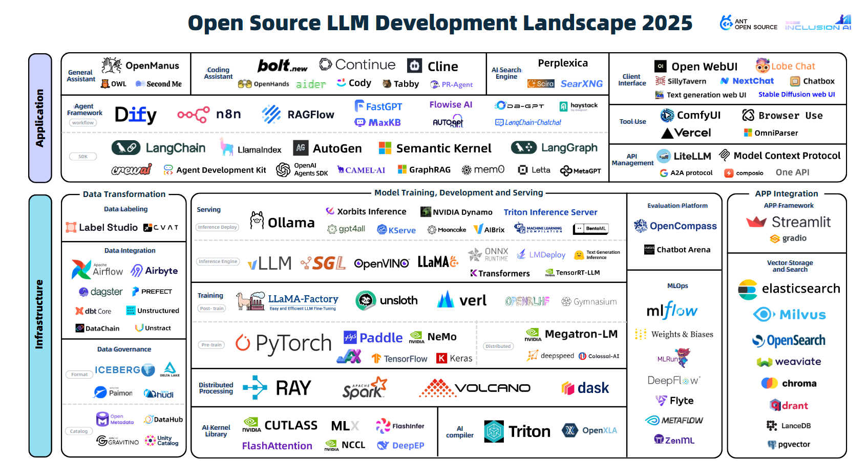The image size is (868, 461).
Task: Click the dask logo icon
Action: 568,388
